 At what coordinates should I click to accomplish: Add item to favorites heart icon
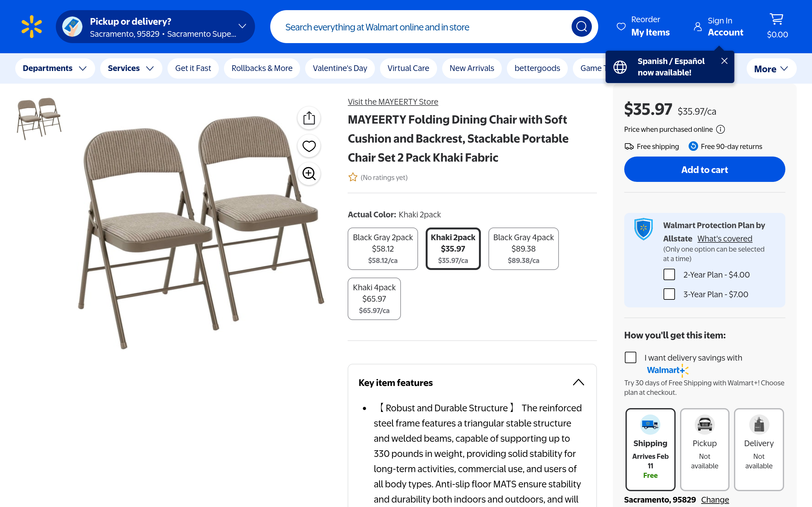[x=309, y=146]
